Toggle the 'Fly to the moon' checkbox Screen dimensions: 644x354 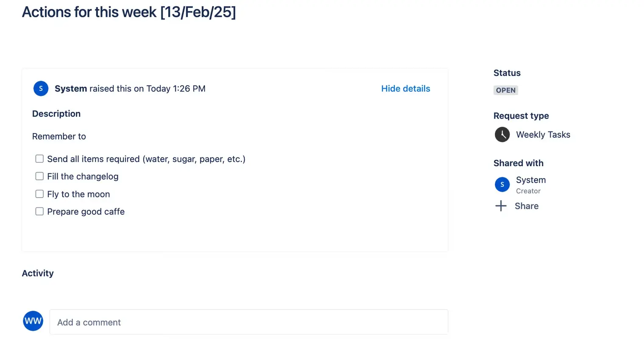pos(39,194)
